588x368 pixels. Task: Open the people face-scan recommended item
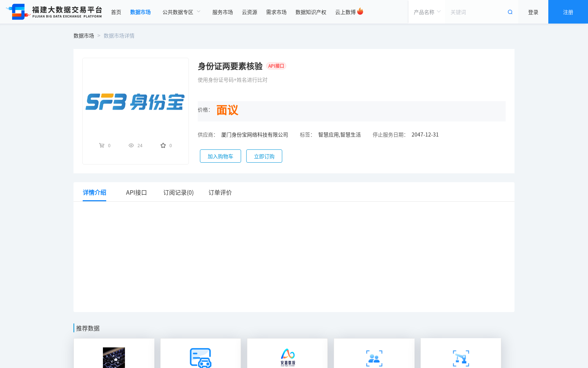(x=374, y=358)
